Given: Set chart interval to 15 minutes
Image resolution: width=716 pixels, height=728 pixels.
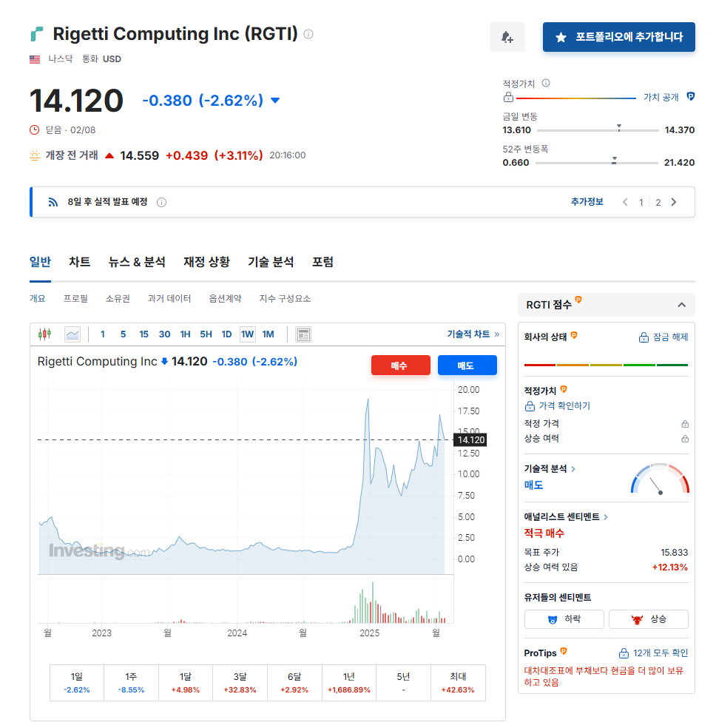Looking at the screenshot, I should pyautogui.click(x=143, y=334).
